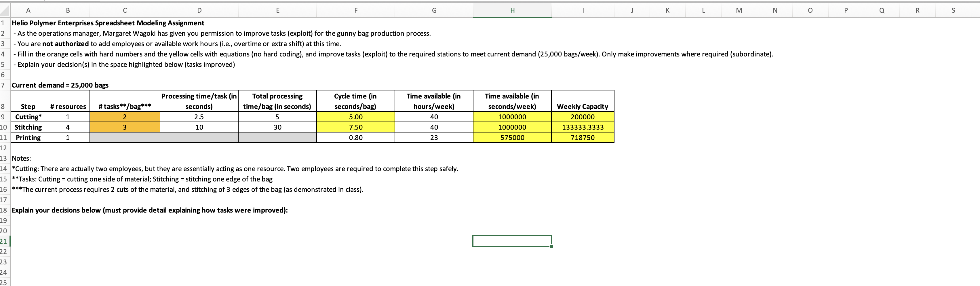Image resolution: width=980 pixels, height=286 pixels.
Task: Select column A by its header
Action: click(x=28, y=10)
